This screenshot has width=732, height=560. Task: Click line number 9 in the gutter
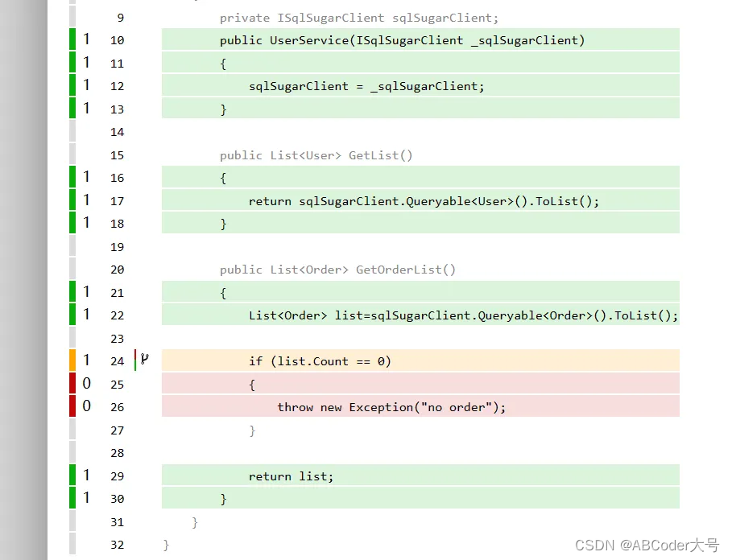120,17
